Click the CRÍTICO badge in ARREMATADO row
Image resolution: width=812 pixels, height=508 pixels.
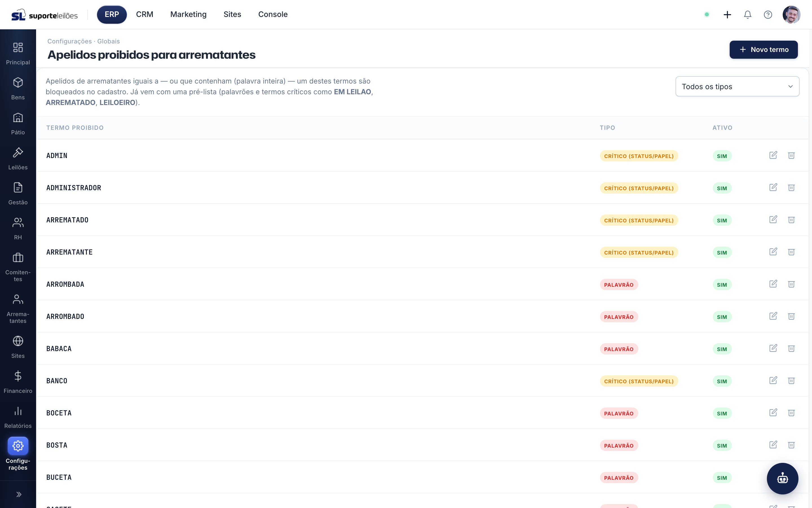[x=639, y=220]
